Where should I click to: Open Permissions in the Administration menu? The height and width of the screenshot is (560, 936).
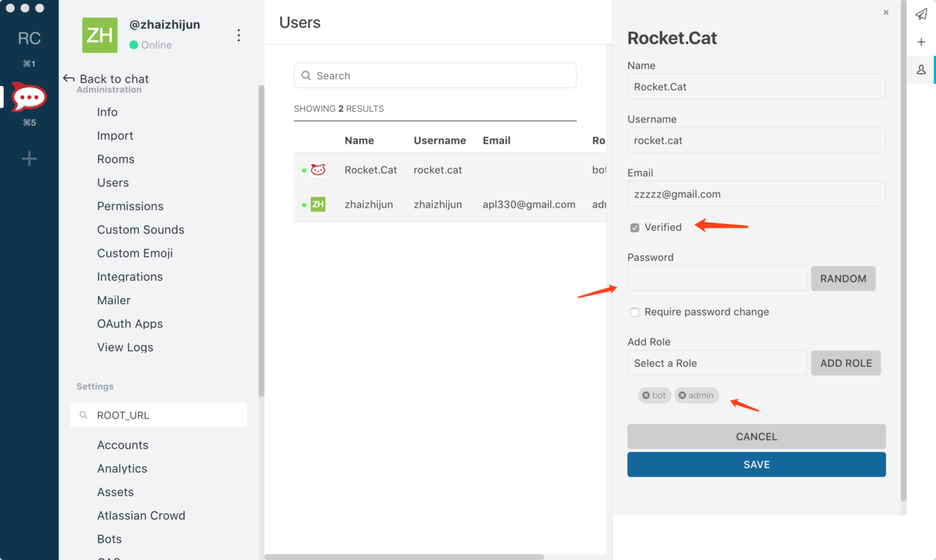click(130, 206)
